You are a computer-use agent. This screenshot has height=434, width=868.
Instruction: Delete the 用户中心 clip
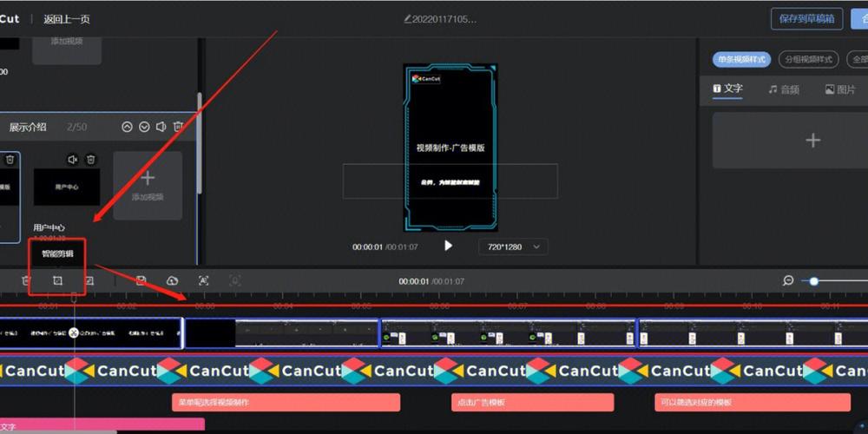pos(91,160)
